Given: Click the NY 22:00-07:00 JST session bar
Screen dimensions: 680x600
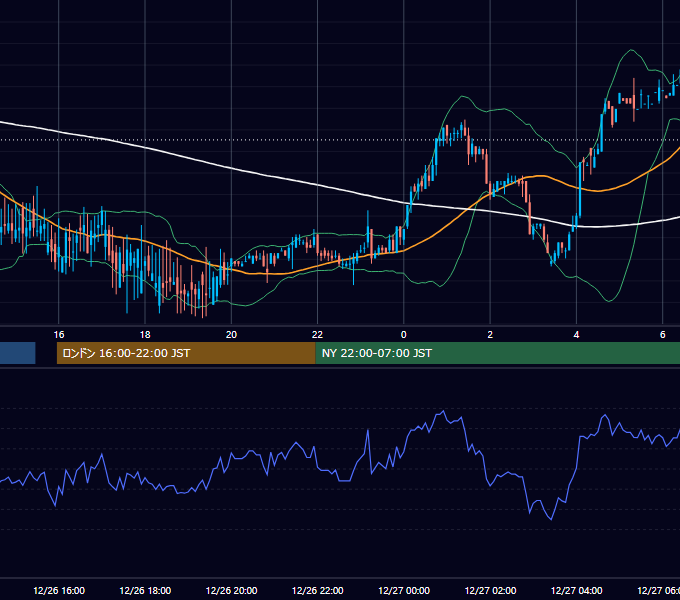Looking at the screenshot, I should click(497, 353).
